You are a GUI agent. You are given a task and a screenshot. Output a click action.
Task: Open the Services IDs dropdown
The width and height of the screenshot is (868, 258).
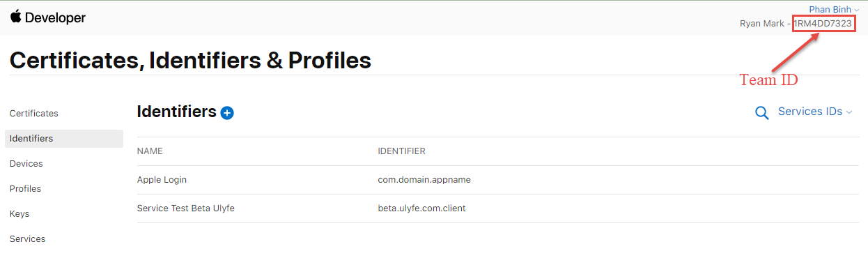click(x=815, y=112)
